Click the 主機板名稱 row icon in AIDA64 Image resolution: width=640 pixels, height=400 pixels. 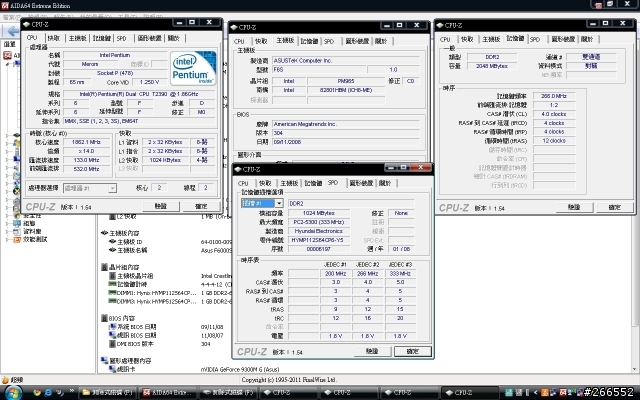(x=112, y=250)
